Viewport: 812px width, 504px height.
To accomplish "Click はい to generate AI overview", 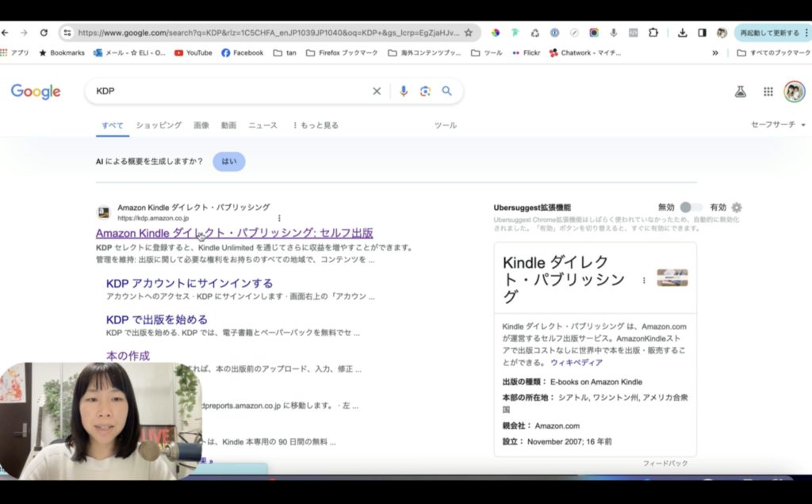I will [228, 162].
